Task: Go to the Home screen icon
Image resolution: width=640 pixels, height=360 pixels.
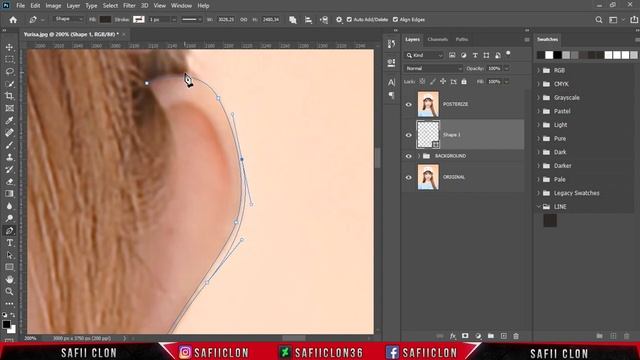Action: click(13, 20)
